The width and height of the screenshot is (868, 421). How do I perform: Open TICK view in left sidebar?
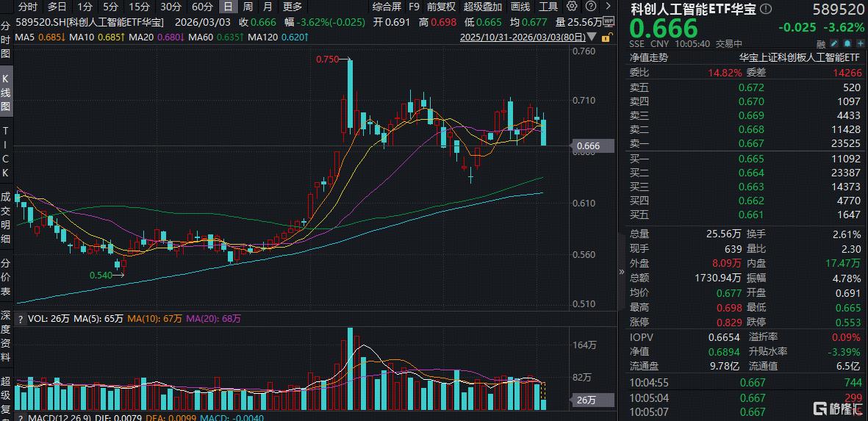(x=6, y=151)
